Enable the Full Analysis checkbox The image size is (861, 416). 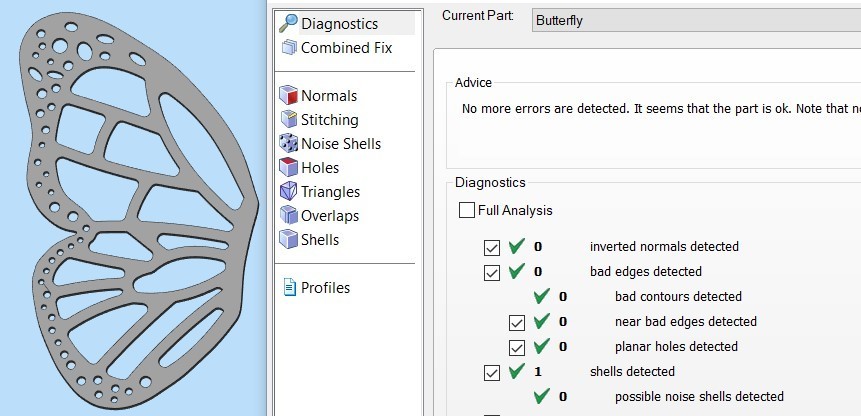coord(467,211)
